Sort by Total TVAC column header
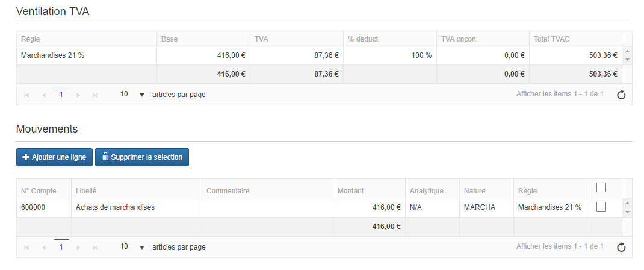Screen dimensions: 644x270 click(x=551, y=39)
